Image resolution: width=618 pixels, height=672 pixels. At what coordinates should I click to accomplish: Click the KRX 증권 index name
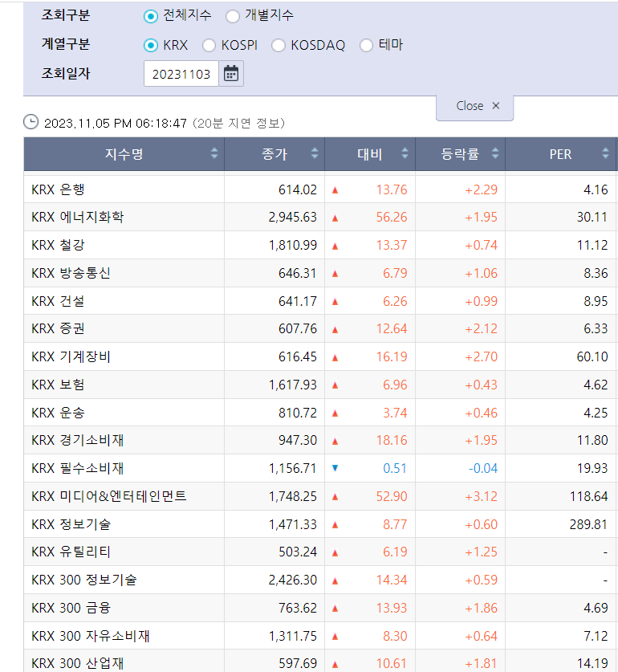pos(58,328)
